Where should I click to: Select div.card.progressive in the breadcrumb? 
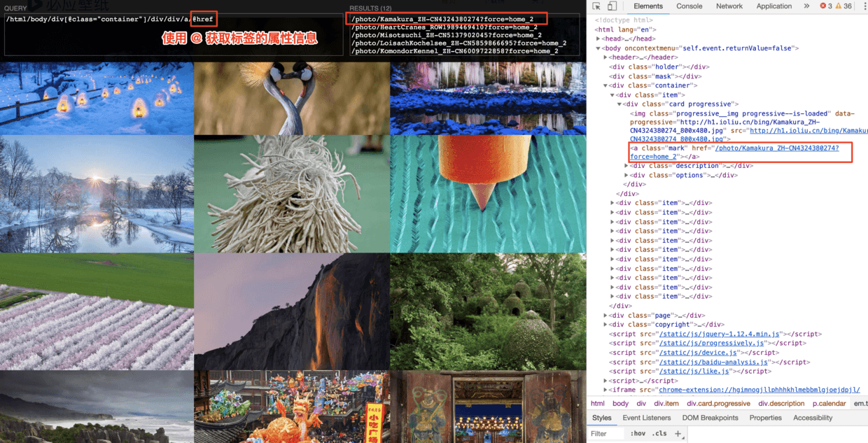718,404
